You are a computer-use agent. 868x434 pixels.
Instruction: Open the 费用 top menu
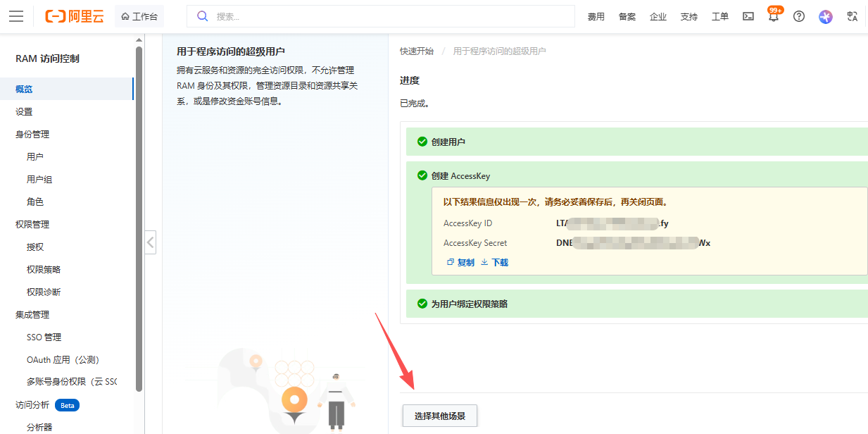[596, 17]
